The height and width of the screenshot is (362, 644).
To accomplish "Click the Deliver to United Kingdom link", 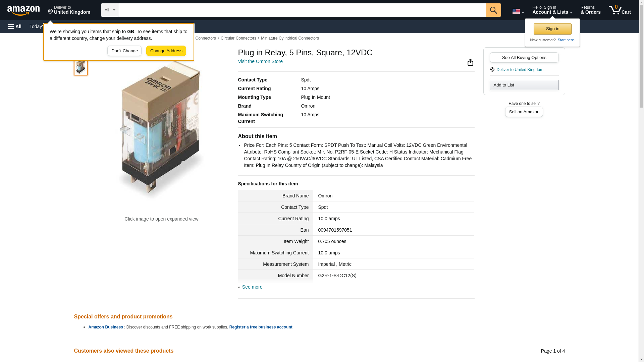I will click(520, 70).
